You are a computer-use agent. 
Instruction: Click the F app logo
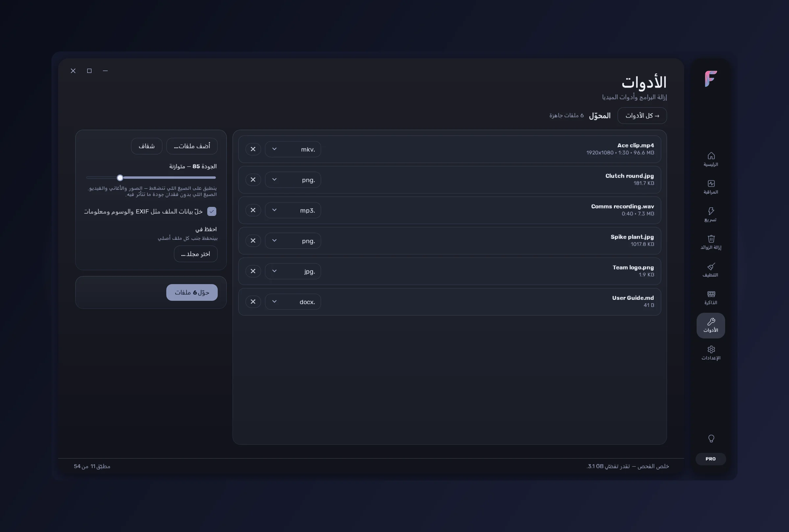coord(711,79)
